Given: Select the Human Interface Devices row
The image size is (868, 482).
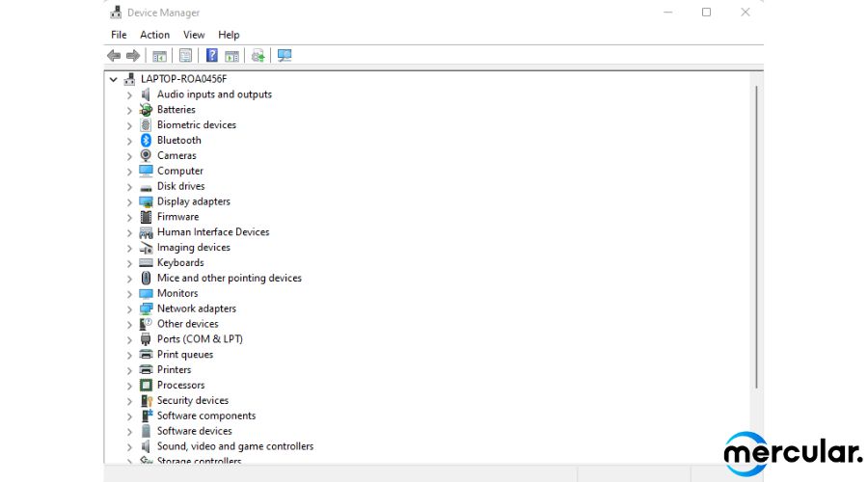Looking at the screenshot, I should (x=213, y=232).
